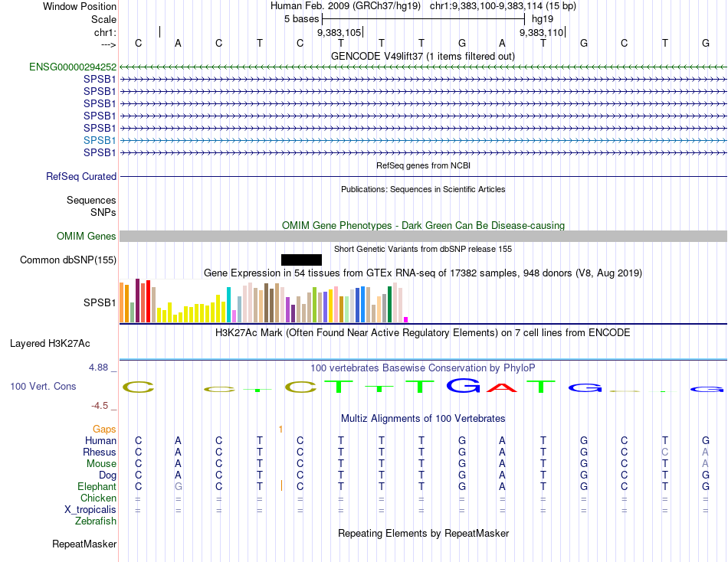Open the RefSeq Curated track label
The width and height of the screenshot is (728, 562).
pos(81,176)
